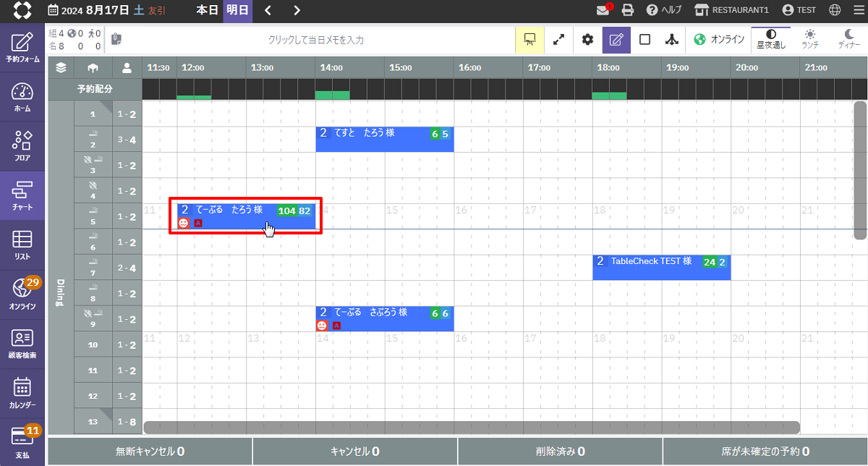Viewport: 868px width, 466px height.
Task: Open the TEST user account menu
Action: pyautogui.click(x=799, y=10)
